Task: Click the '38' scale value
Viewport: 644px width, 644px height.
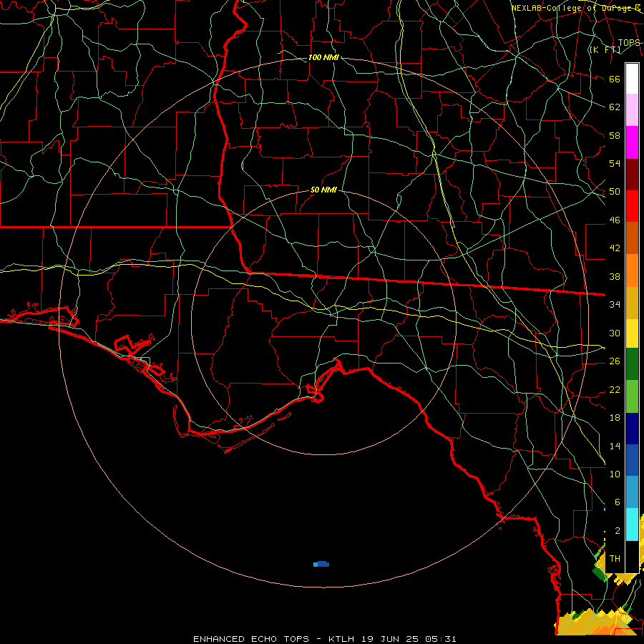Action: coord(615,276)
